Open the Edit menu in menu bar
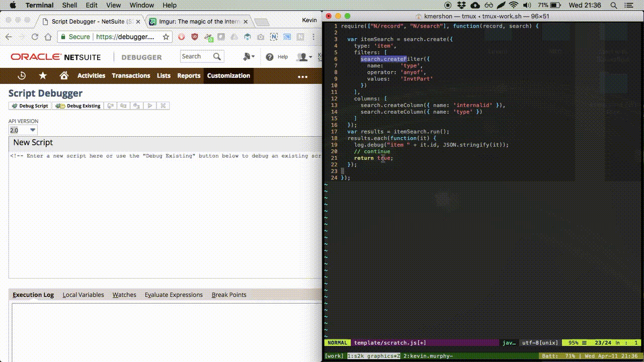 click(x=92, y=5)
